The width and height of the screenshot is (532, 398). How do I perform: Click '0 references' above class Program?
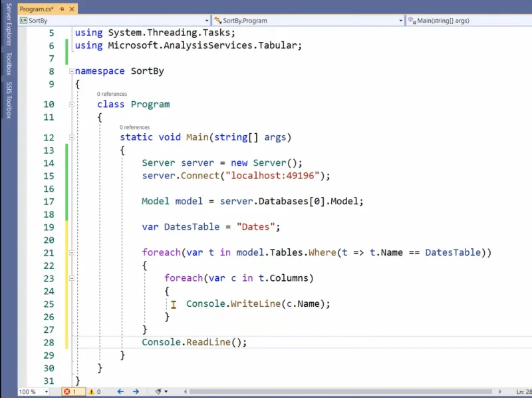click(x=112, y=94)
